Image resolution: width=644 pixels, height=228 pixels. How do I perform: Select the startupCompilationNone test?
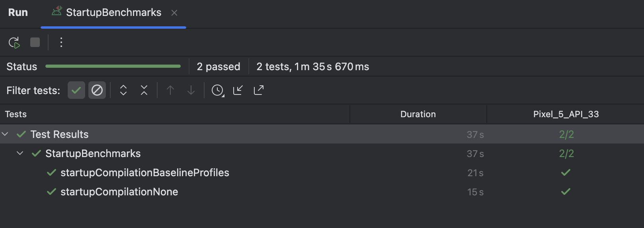(119, 192)
